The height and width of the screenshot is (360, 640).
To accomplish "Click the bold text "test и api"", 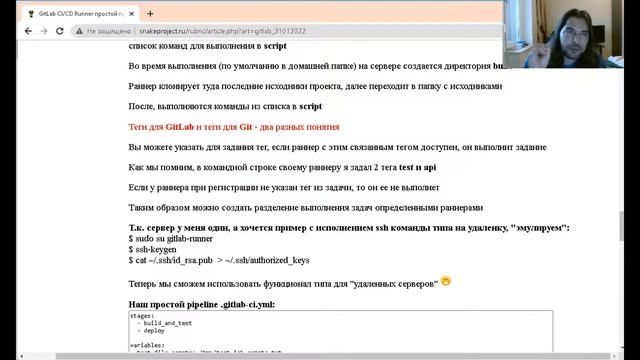I will click(418, 167).
